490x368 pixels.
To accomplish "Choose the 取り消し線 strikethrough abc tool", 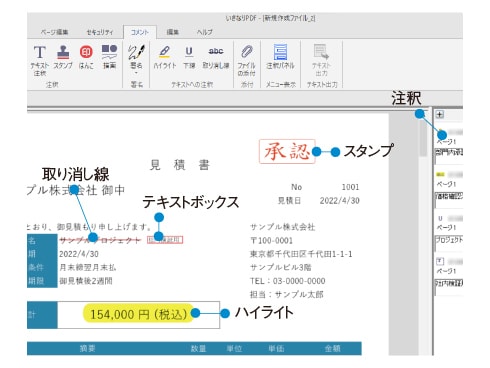I will (x=216, y=57).
